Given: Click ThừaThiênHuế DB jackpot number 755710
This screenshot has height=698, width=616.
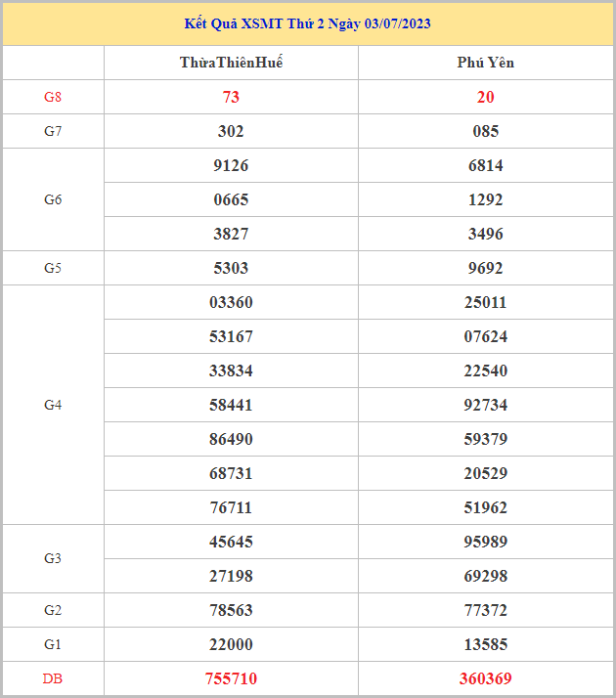Looking at the screenshot, I should coord(231,678).
